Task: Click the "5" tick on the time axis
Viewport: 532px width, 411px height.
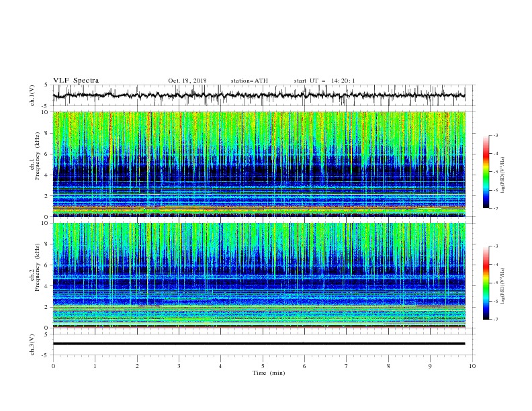Action: [x=263, y=366]
